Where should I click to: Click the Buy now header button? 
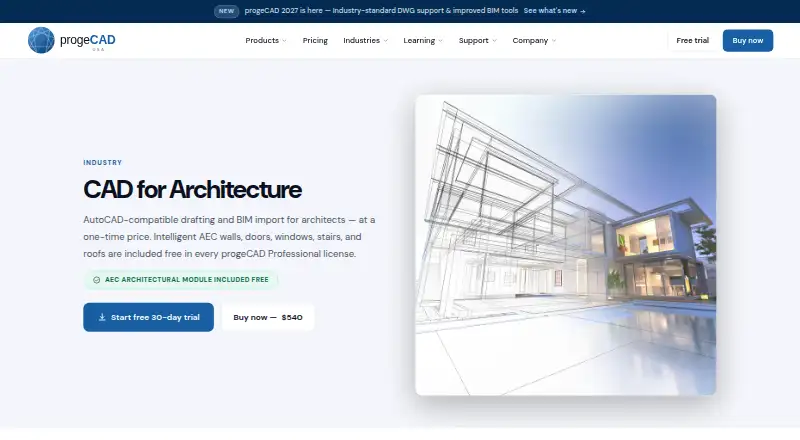(x=747, y=40)
